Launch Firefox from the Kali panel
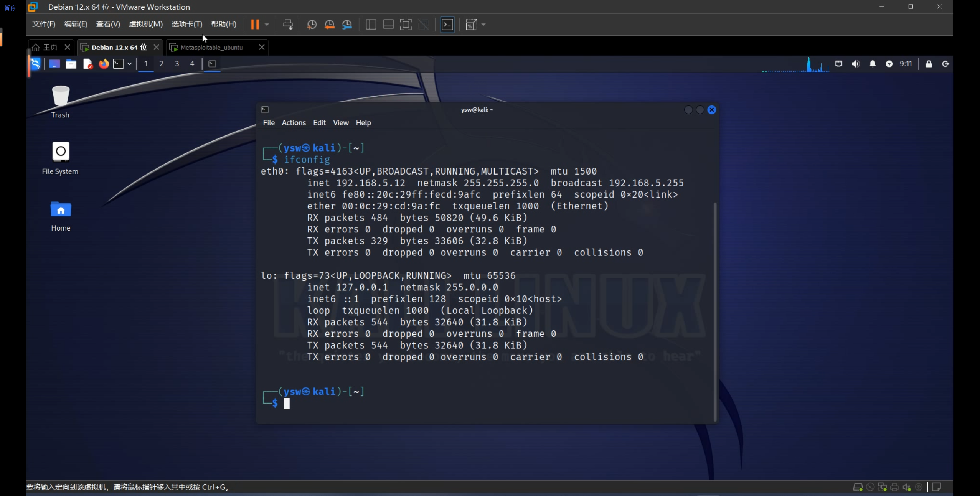The height and width of the screenshot is (496, 980). [x=104, y=64]
